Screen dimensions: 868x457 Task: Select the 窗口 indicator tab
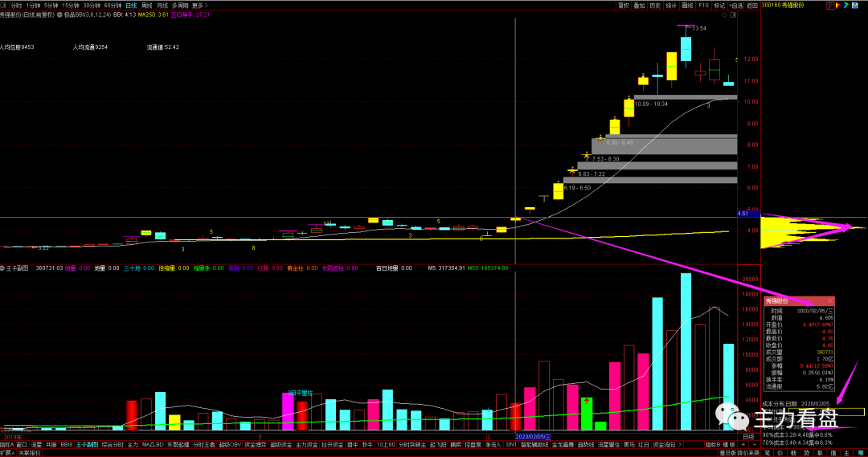pyautogui.click(x=22, y=445)
